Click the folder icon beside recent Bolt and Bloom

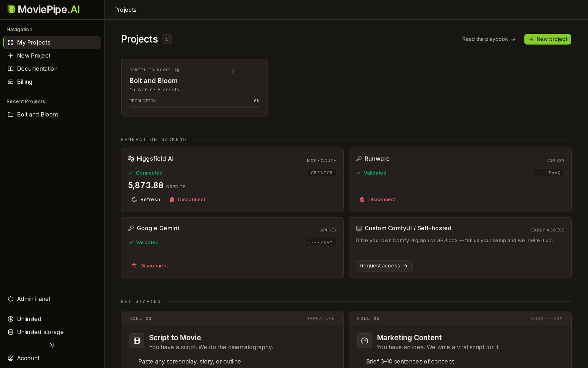point(11,114)
